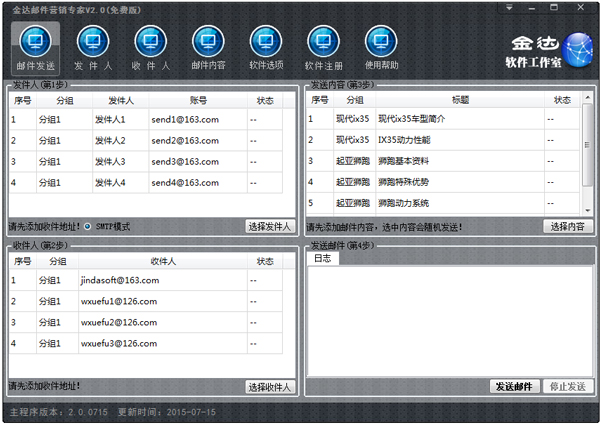This screenshot has height=424, width=600.
Task: Click the 停止发送 button
Action: pos(567,386)
